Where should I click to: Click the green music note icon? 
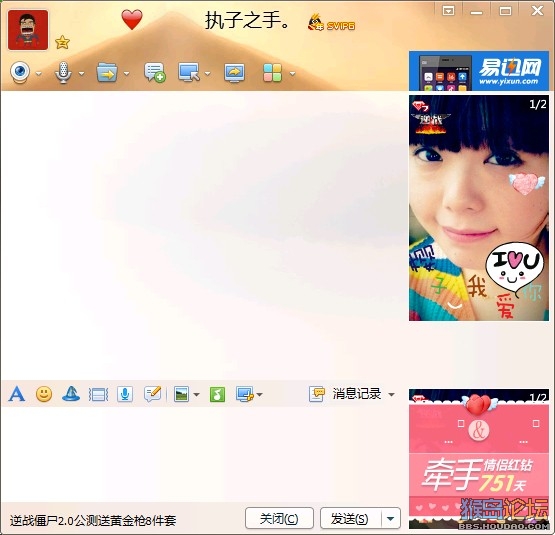coord(217,394)
